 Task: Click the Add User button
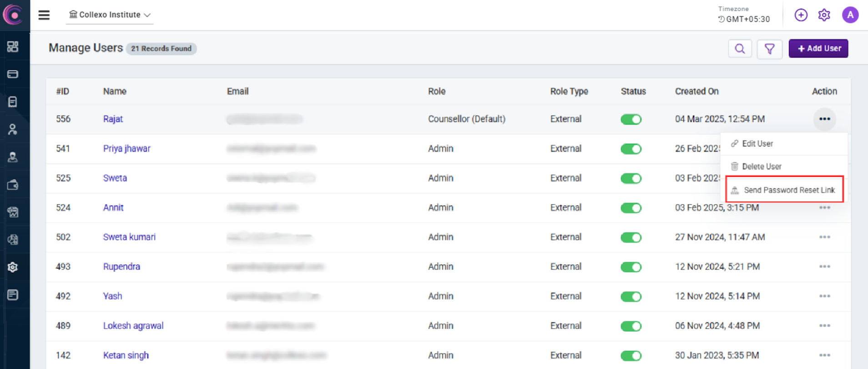click(818, 49)
